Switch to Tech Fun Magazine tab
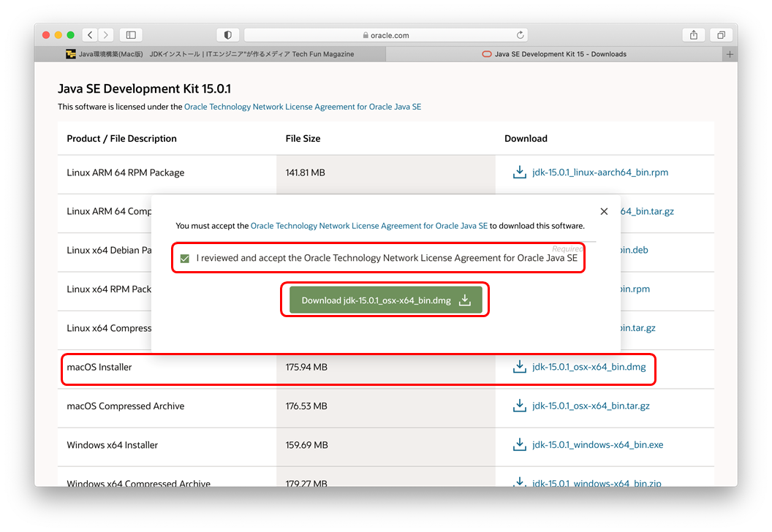Screen dimensions: 772x532 click(x=211, y=54)
